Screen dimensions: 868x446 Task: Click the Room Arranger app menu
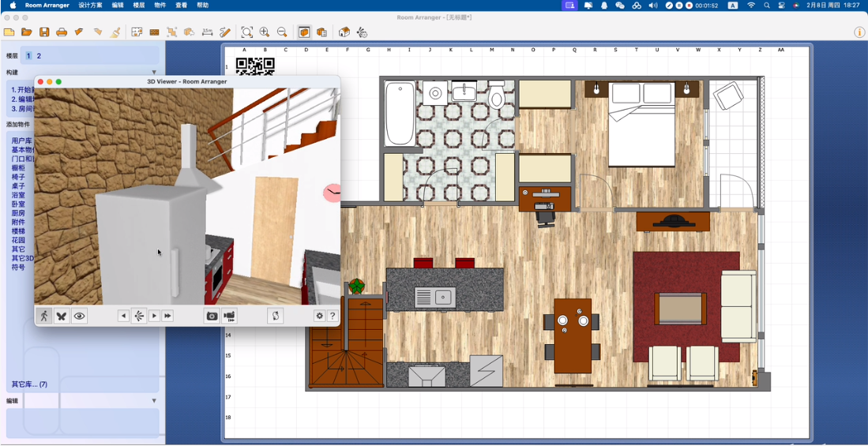tap(47, 5)
